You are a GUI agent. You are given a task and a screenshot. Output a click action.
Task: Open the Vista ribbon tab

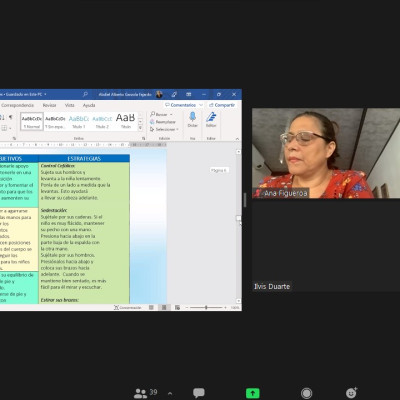click(70, 105)
